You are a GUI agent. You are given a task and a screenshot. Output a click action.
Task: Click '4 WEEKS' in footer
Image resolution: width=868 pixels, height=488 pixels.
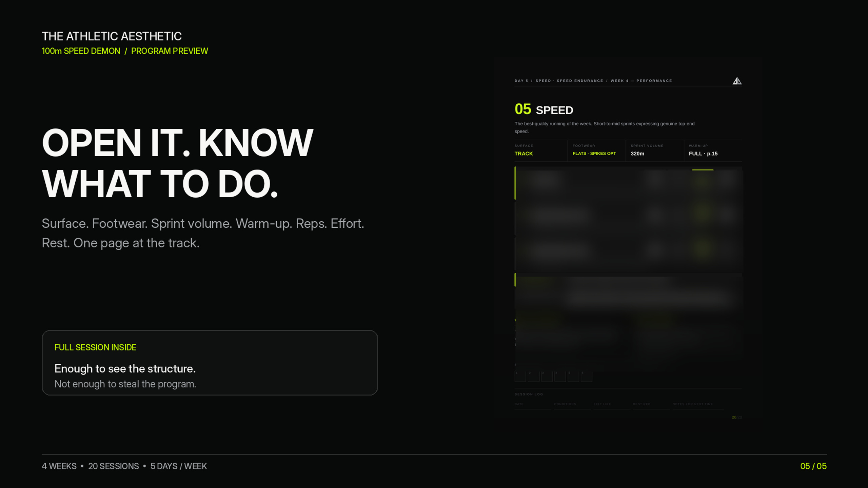pos(59,466)
